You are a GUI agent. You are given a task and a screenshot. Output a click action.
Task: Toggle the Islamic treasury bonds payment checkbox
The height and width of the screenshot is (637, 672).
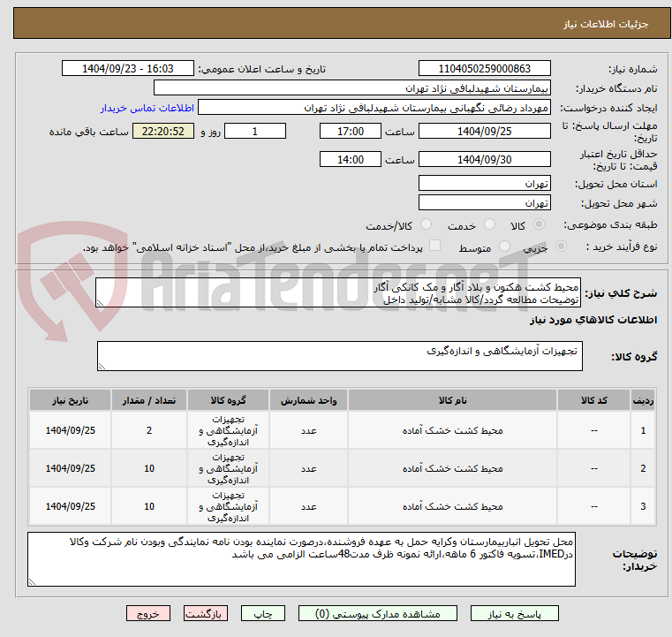pos(434,246)
